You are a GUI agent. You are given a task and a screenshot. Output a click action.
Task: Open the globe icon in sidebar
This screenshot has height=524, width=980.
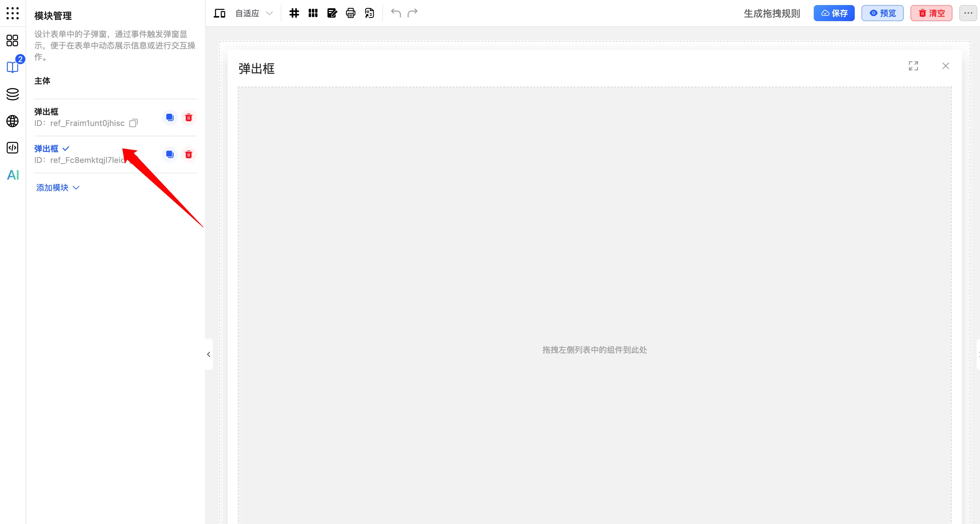pos(12,121)
